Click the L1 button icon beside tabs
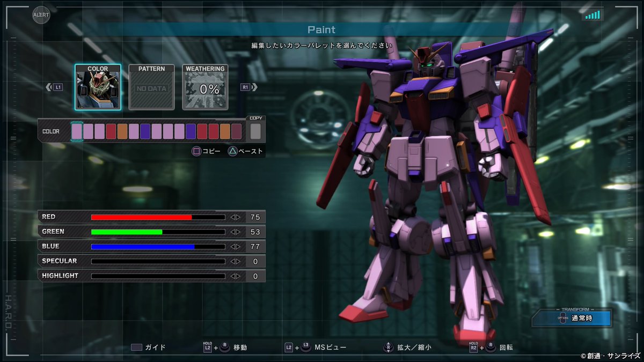 click(x=58, y=87)
